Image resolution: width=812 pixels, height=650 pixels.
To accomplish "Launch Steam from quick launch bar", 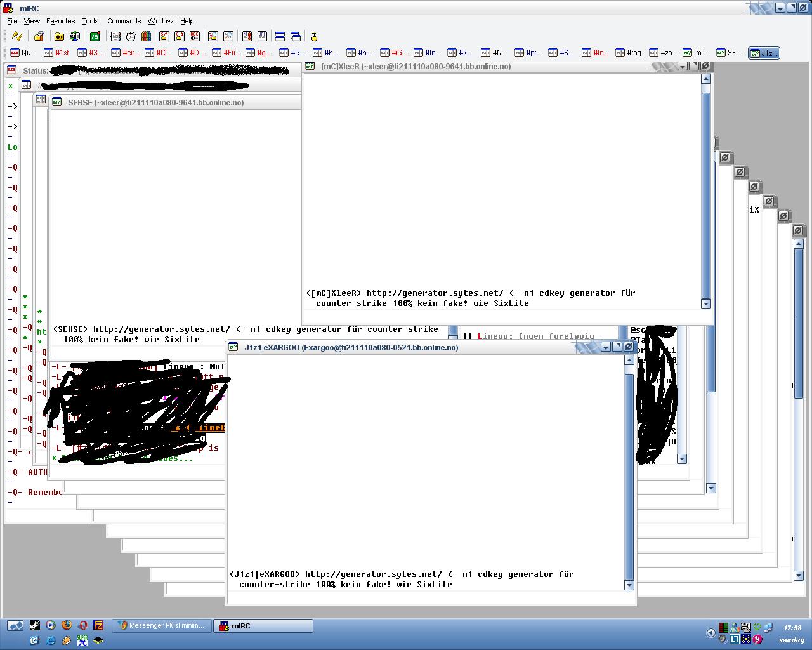I will click(x=35, y=625).
